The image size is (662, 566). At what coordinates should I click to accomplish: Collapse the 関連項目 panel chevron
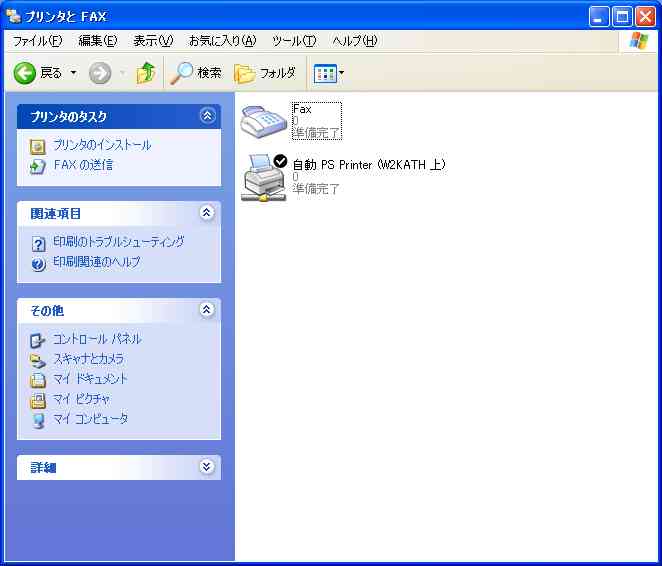206,212
